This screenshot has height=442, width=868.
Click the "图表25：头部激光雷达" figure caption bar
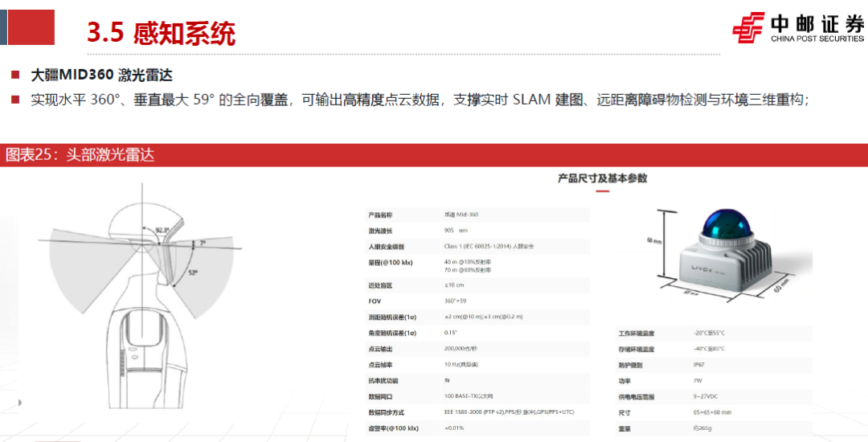434,155
